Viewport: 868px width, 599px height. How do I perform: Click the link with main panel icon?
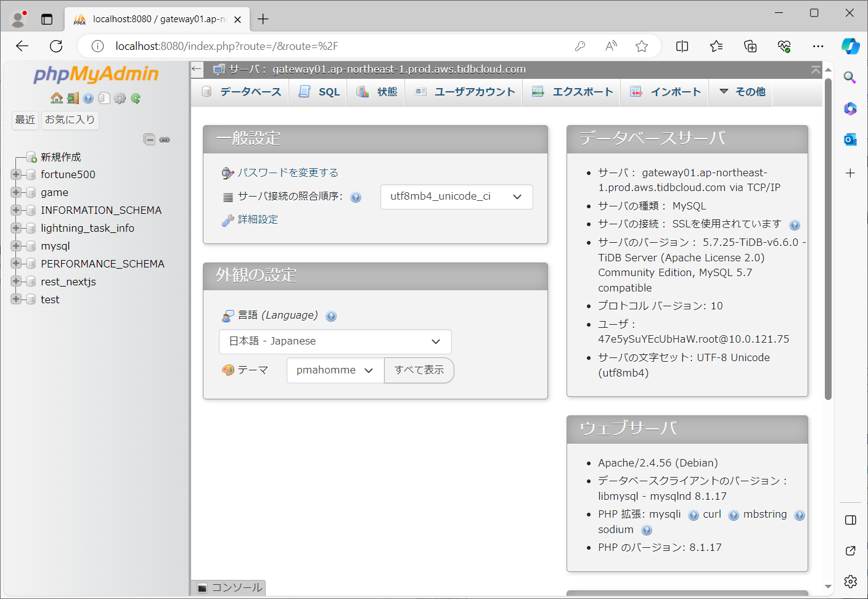pos(165,140)
